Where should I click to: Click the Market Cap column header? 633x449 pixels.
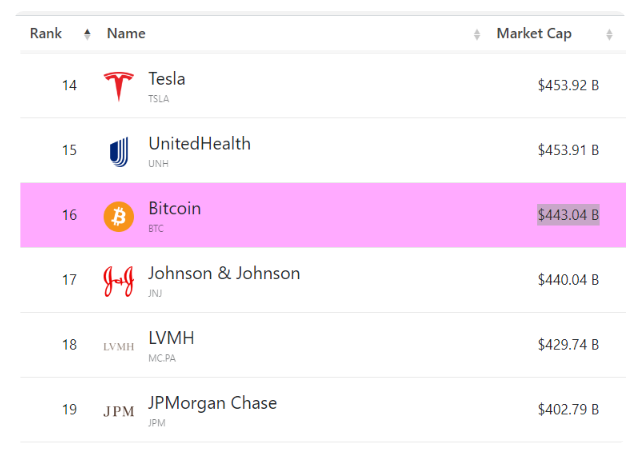pos(534,34)
